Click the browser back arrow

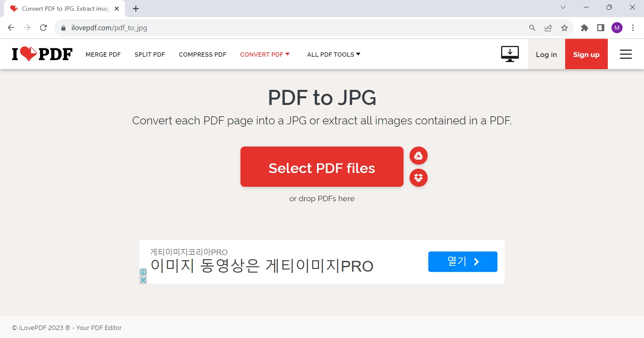point(11,28)
